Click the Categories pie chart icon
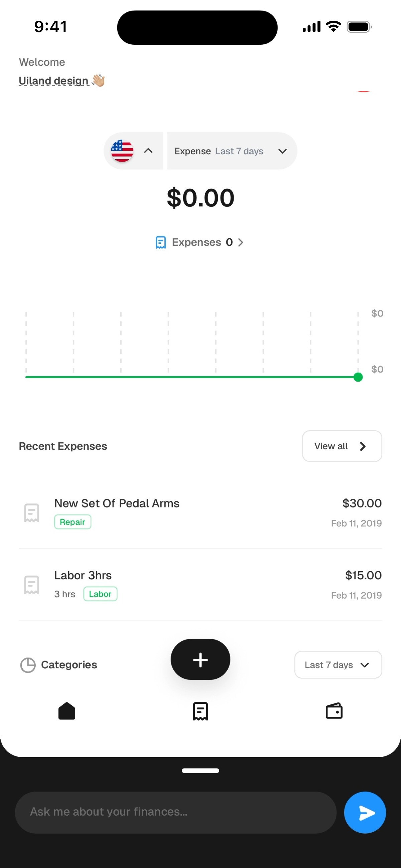 click(28, 665)
